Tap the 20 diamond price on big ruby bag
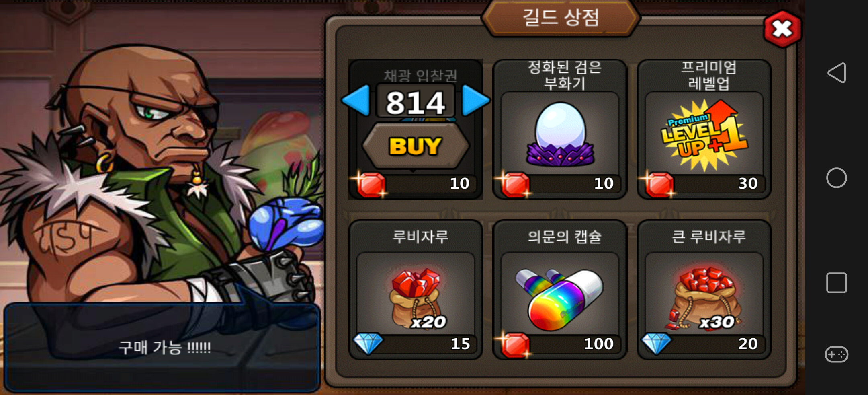868x395 pixels. (748, 344)
